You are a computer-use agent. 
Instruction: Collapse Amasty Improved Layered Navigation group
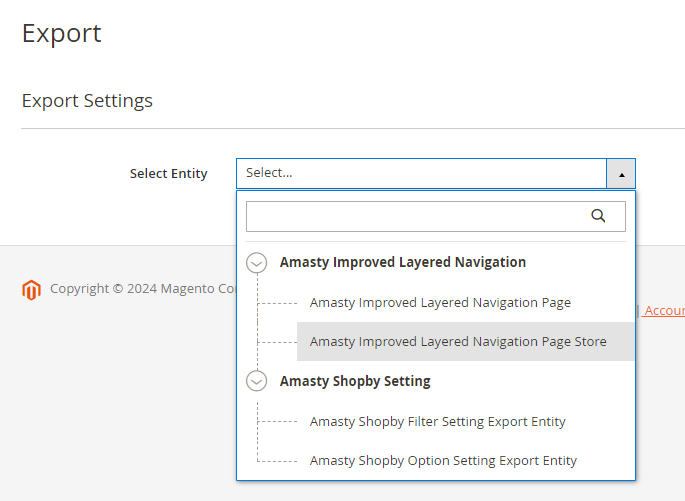click(256, 263)
